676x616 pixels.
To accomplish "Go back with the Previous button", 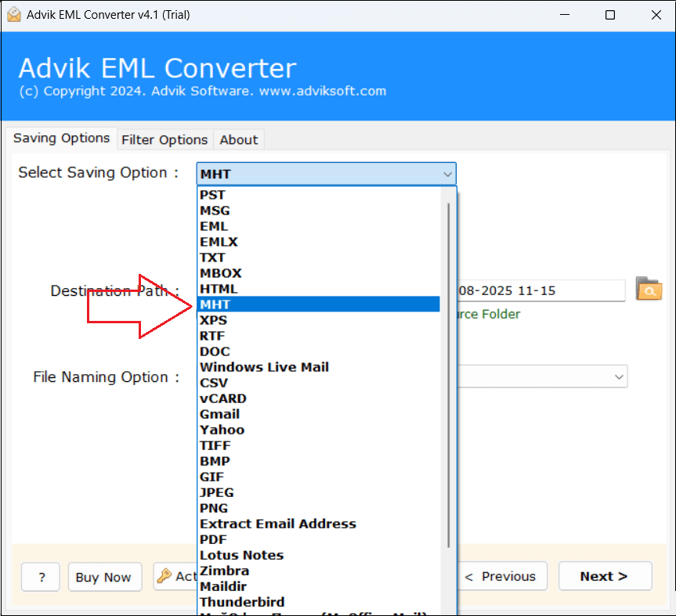I will 502,576.
